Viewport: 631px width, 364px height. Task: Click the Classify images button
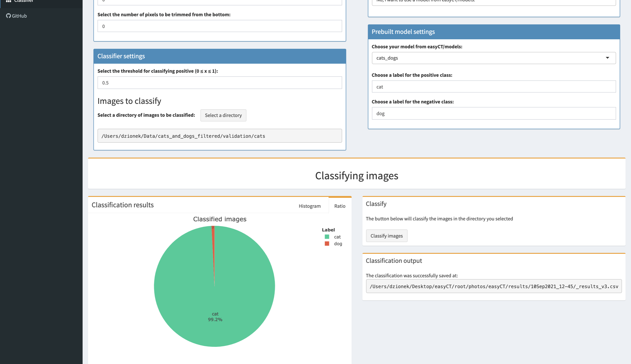click(x=386, y=236)
